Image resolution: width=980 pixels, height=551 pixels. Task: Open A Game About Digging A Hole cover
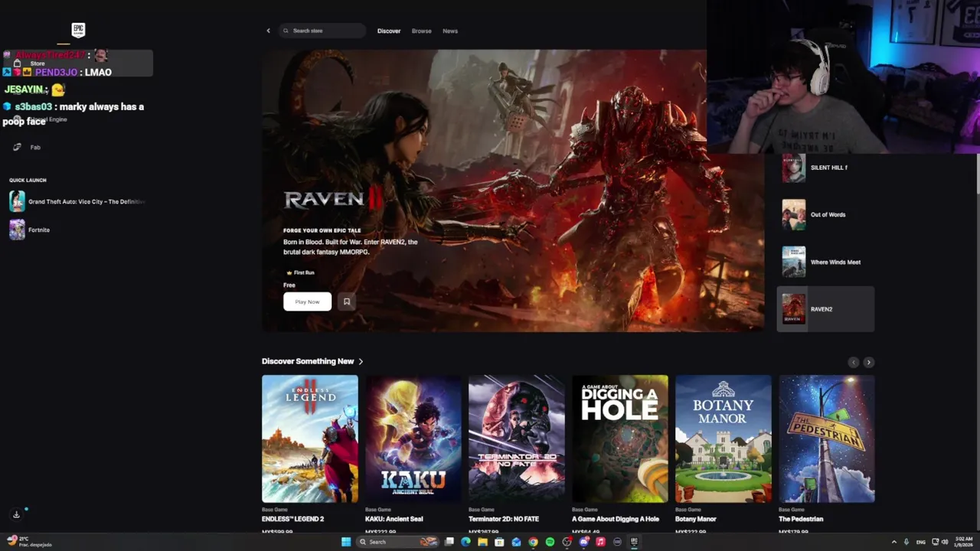[620, 439]
